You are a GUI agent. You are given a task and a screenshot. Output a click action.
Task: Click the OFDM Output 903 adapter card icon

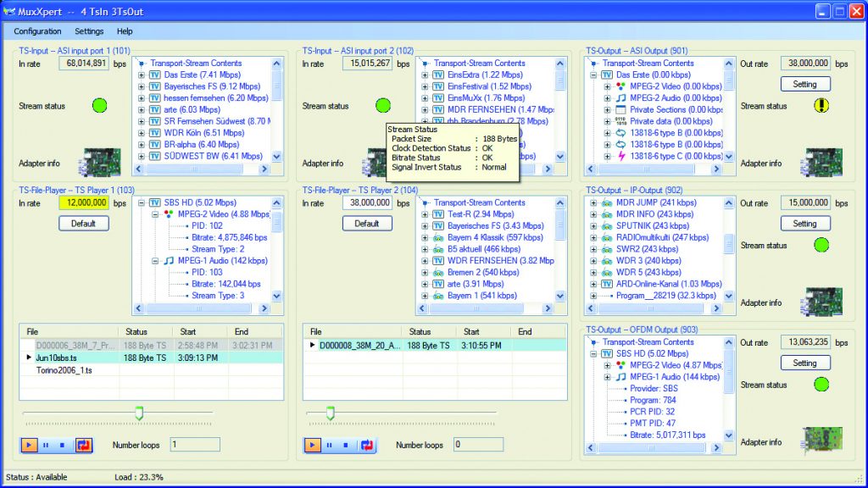[x=821, y=441]
